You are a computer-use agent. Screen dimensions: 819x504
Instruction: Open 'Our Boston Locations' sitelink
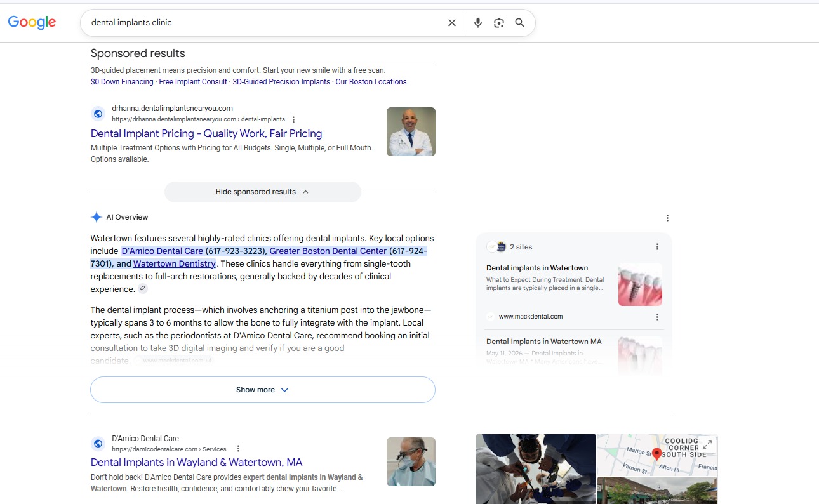tap(371, 82)
